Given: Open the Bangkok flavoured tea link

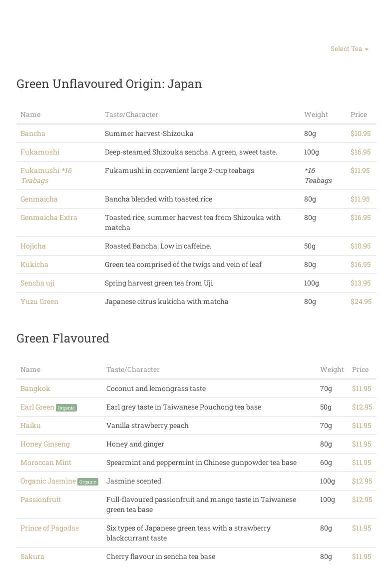Looking at the screenshot, I should 35,388.
